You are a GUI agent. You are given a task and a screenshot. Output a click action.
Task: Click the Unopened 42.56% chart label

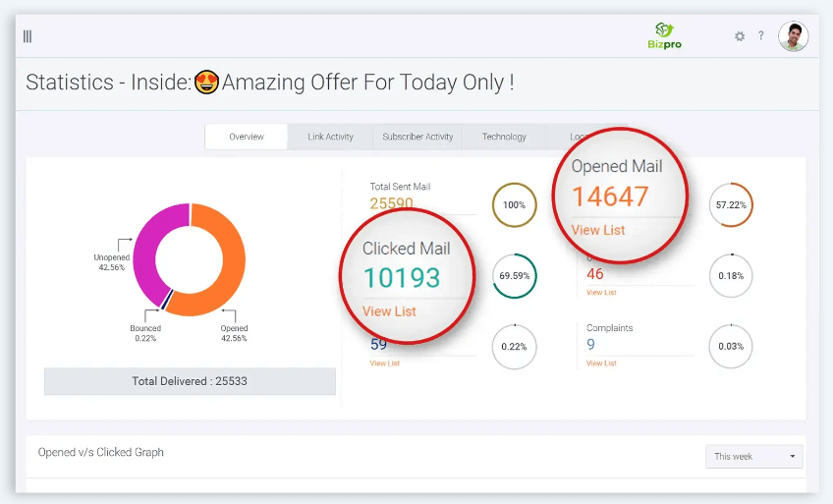pos(112,262)
